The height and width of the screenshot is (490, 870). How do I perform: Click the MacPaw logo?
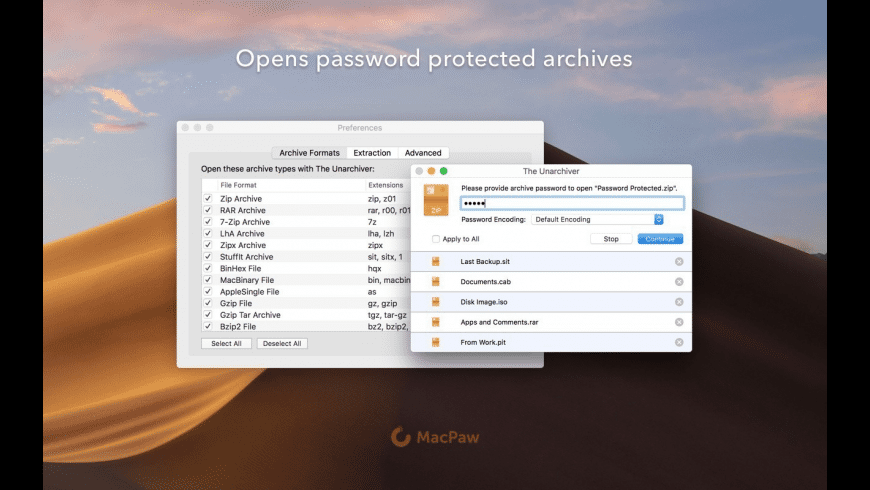point(435,437)
